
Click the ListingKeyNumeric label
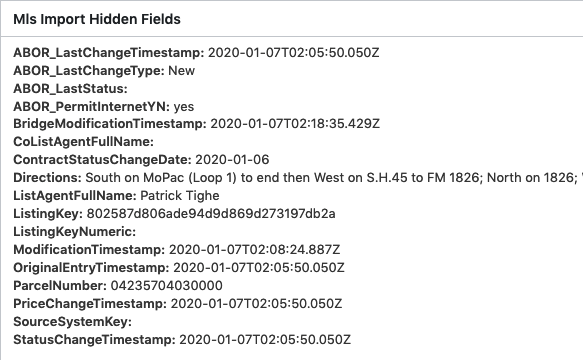pos(74,232)
